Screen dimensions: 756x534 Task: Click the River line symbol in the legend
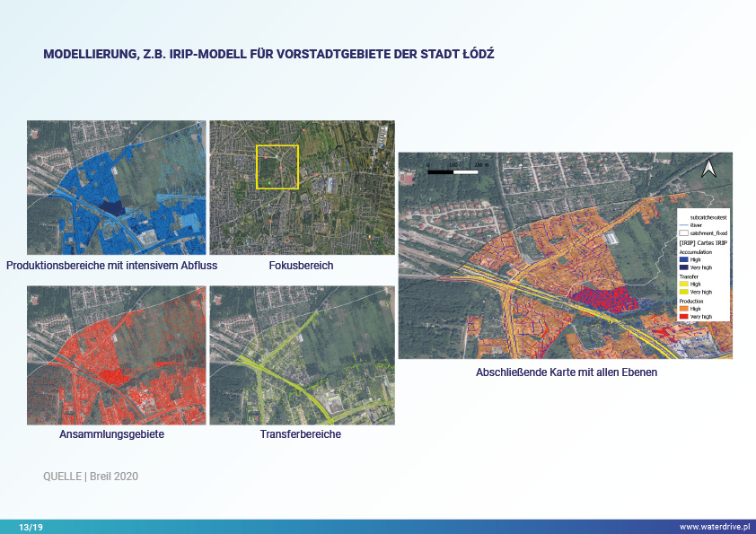point(682,225)
